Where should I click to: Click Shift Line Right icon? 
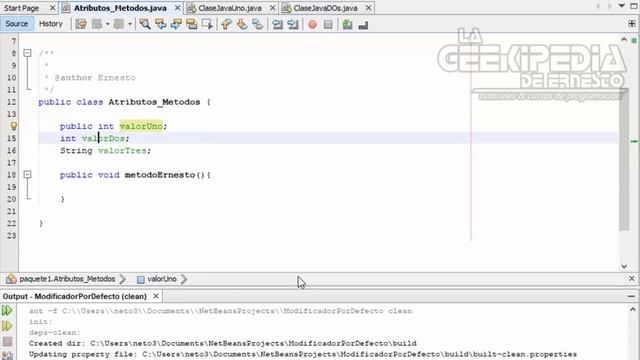point(293,24)
